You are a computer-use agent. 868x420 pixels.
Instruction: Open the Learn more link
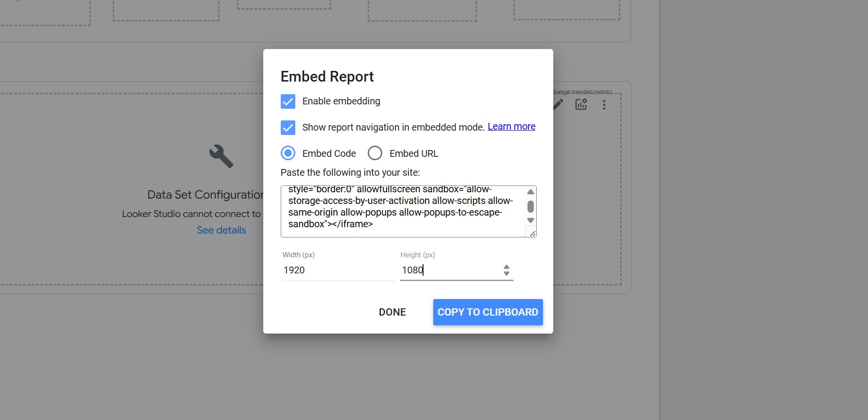click(x=511, y=127)
